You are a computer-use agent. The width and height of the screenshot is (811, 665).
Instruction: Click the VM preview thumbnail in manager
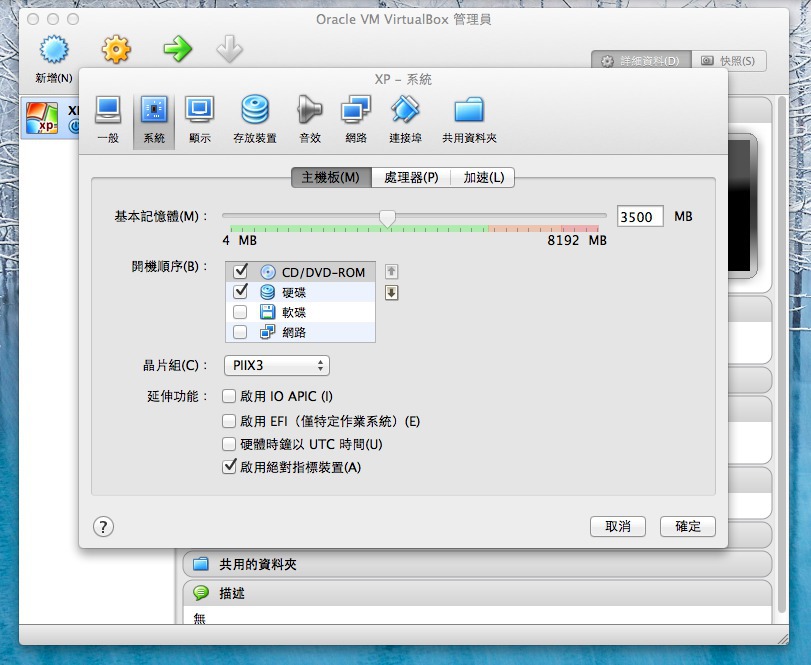742,205
